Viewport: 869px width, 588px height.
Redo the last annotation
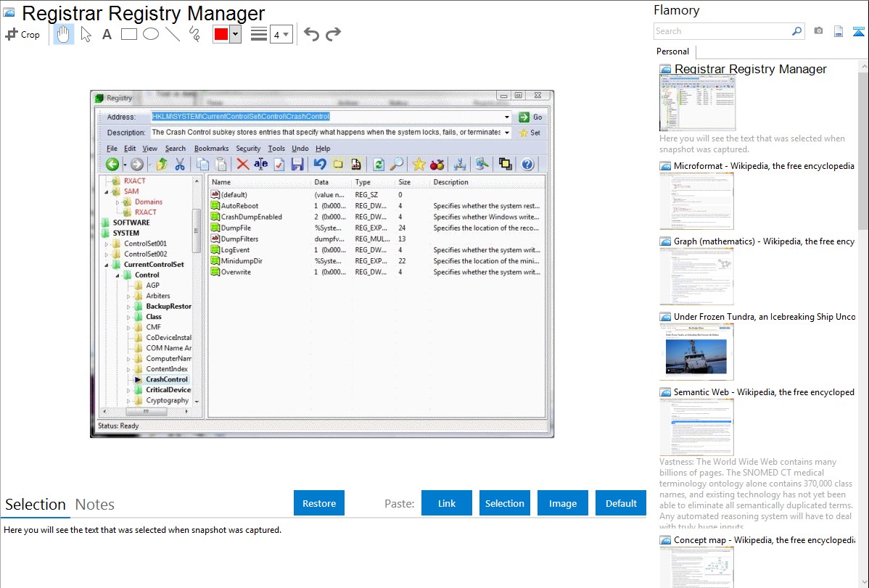(333, 34)
